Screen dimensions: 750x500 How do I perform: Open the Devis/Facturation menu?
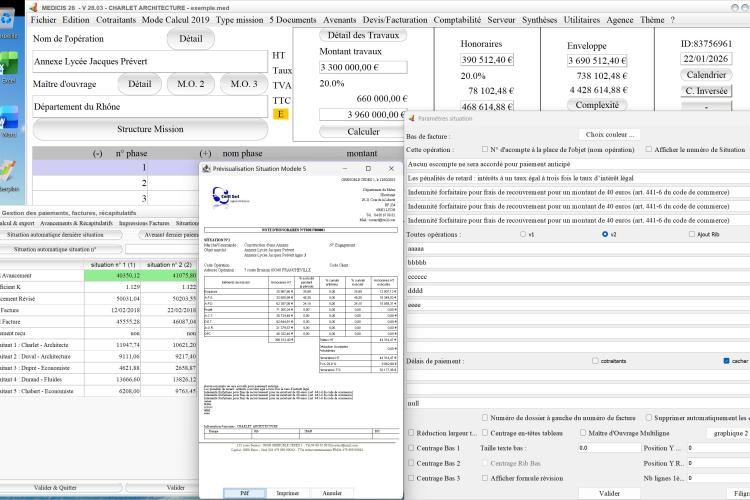click(x=395, y=20)
